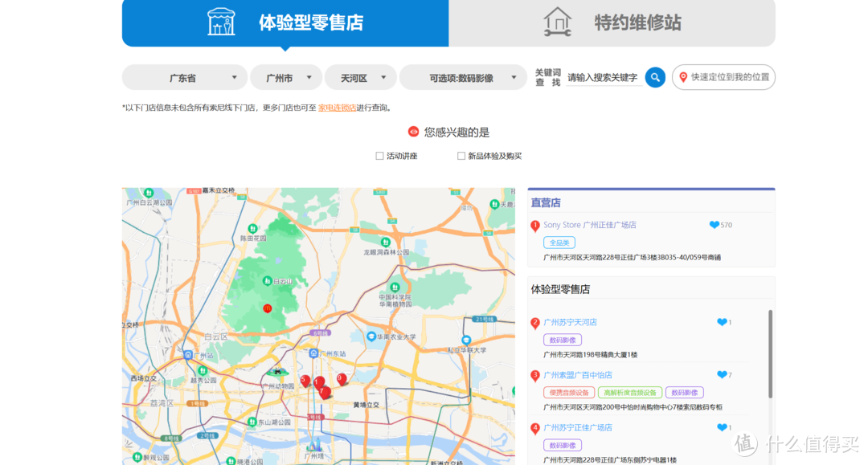Click the blue magnifier search button
The width and height of the screenshot is (868, 465).
pos(655,77)
